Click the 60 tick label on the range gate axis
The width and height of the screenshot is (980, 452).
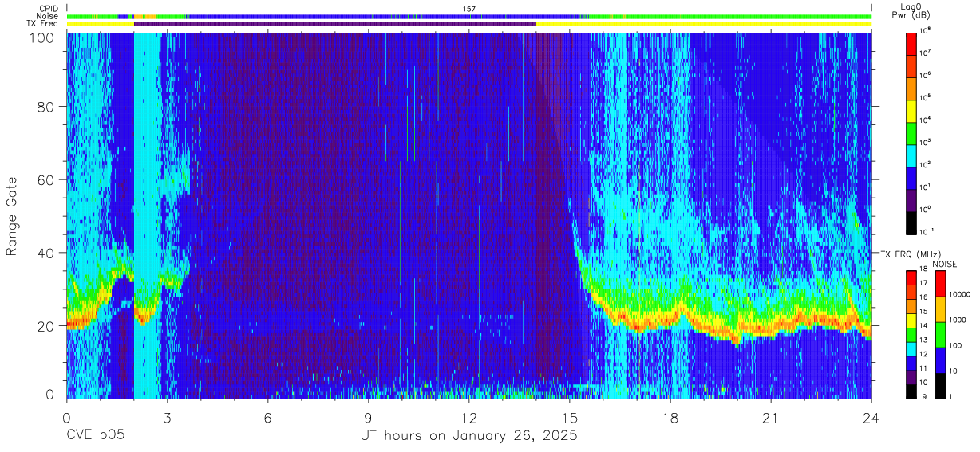click(x=47, y=180)
